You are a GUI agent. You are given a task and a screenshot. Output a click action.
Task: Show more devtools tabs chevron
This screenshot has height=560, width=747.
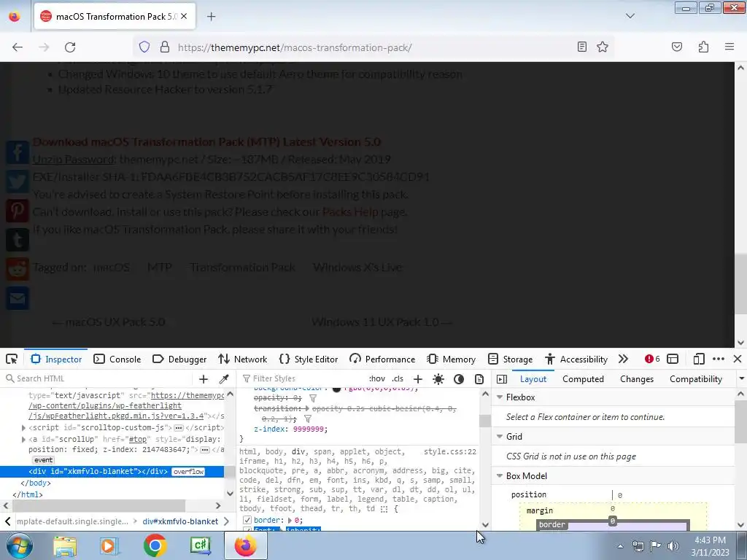[x=623, y=359]
